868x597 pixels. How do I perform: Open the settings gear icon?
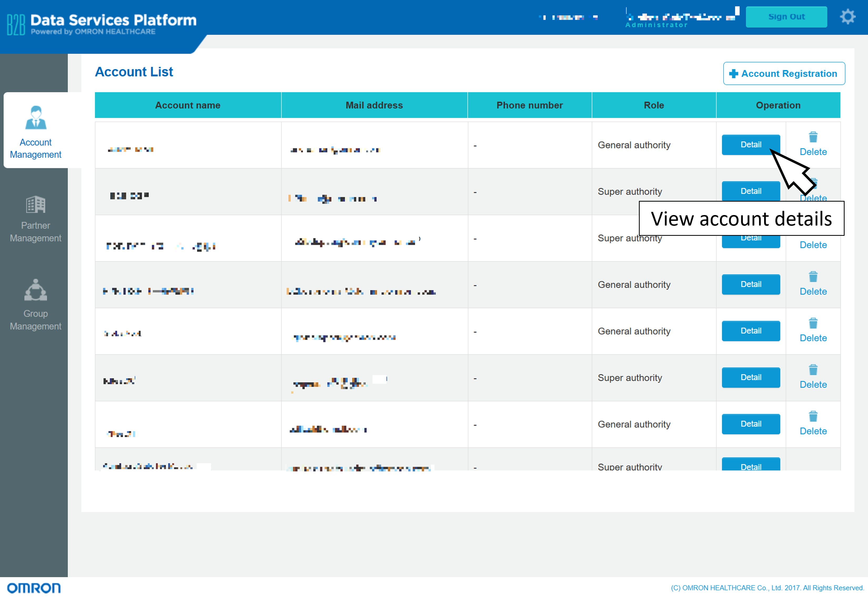coord(847,17)
